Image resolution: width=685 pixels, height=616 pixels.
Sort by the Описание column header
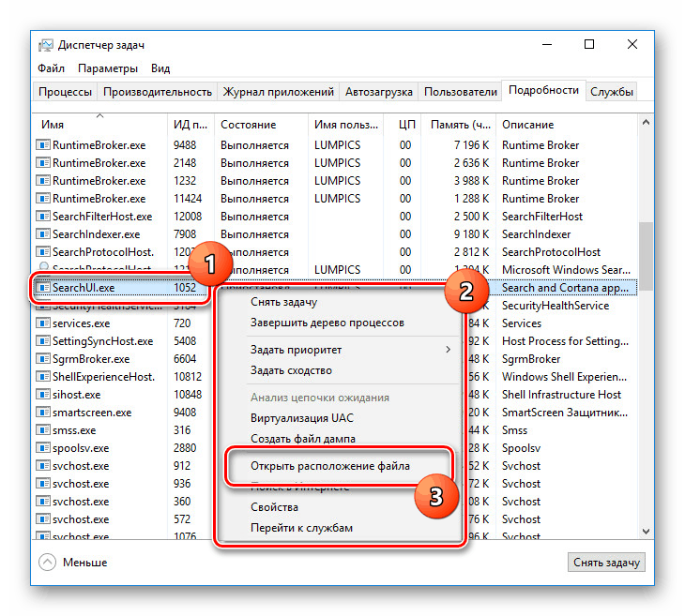click(567, 125)
